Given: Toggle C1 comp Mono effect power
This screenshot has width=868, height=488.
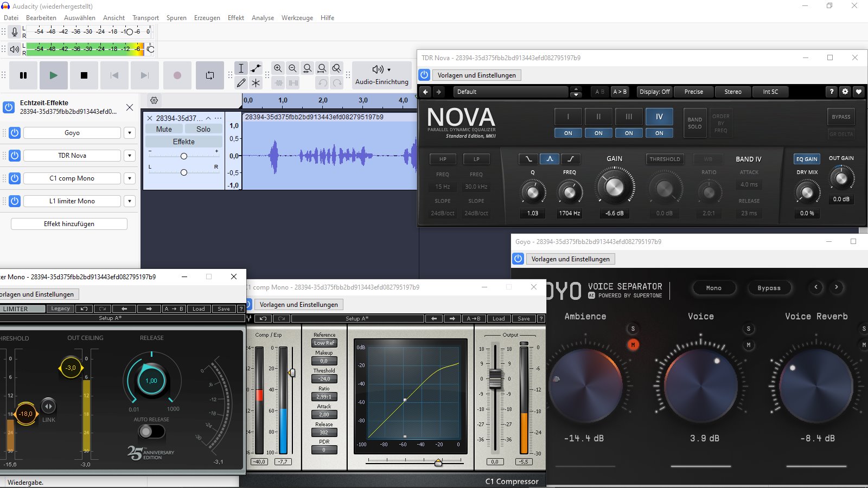Looking at the screenshot, I should coord(15,178).
